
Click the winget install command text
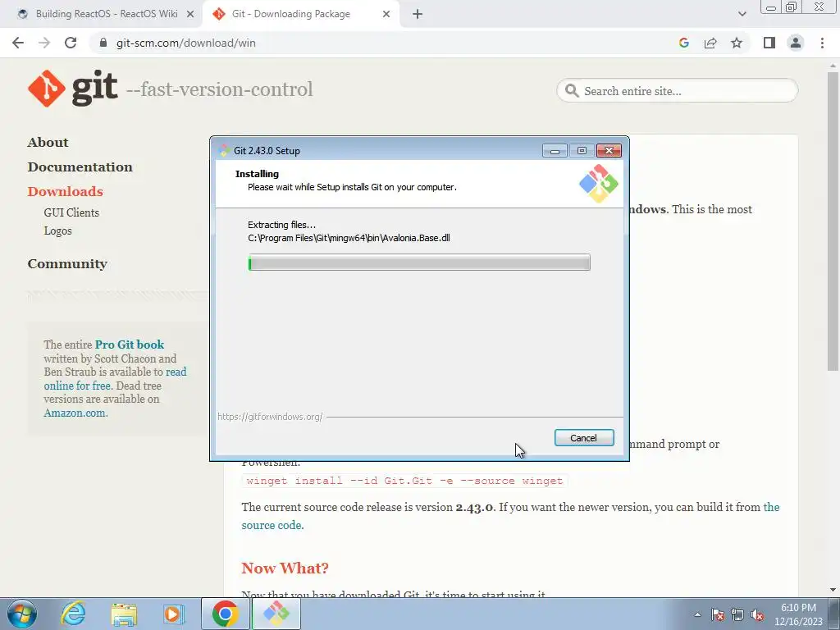(x=404, y=481)
